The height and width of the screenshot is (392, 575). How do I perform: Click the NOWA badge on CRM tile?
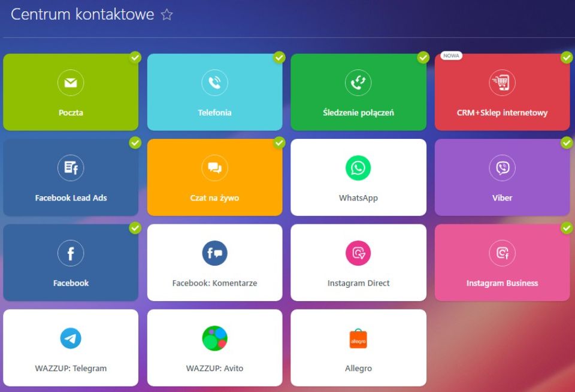(x=451, y=56)
